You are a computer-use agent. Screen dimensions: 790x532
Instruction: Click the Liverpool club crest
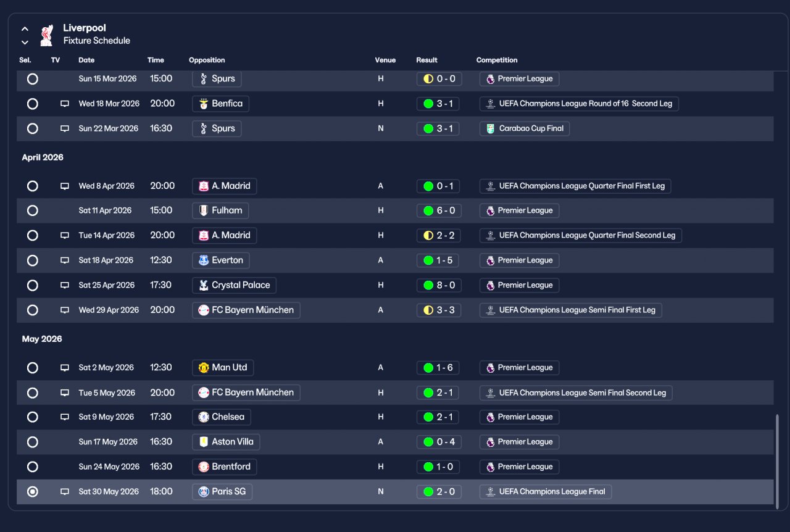tap(46, 35)
